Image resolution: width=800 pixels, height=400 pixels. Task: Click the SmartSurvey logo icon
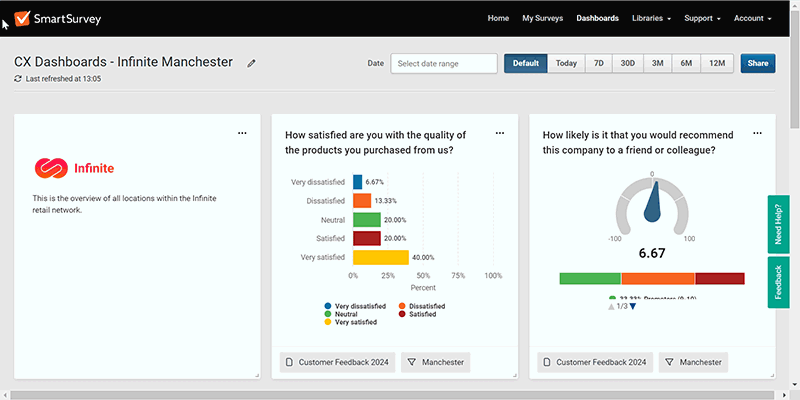(22, 18)
